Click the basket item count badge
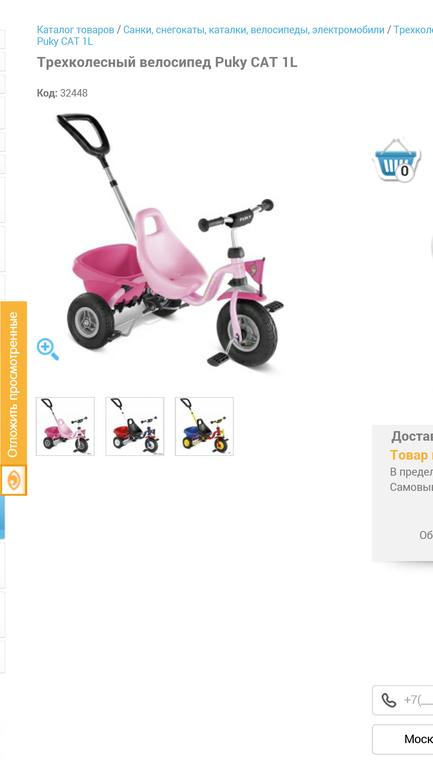433x770 pixels. click(x=404, y=171)
